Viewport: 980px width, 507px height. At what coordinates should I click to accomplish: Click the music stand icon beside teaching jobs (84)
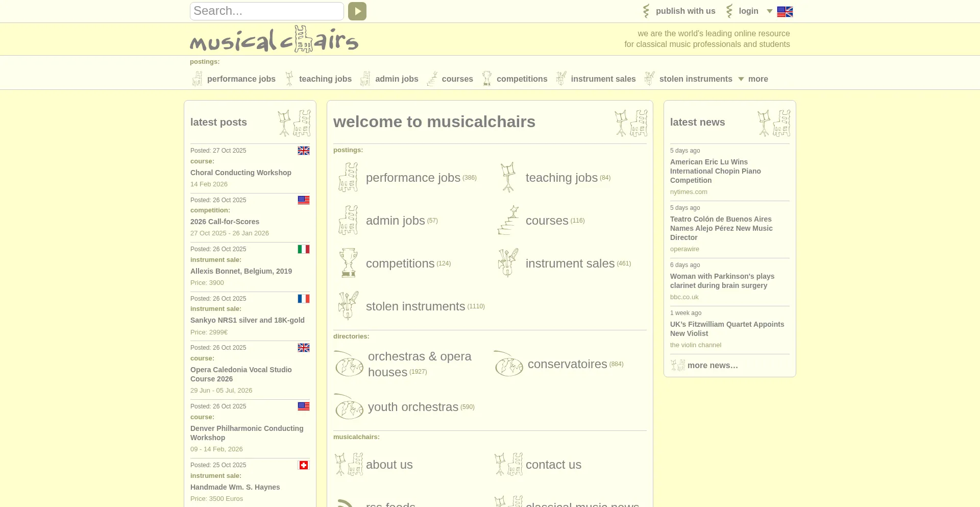[508, 178]
